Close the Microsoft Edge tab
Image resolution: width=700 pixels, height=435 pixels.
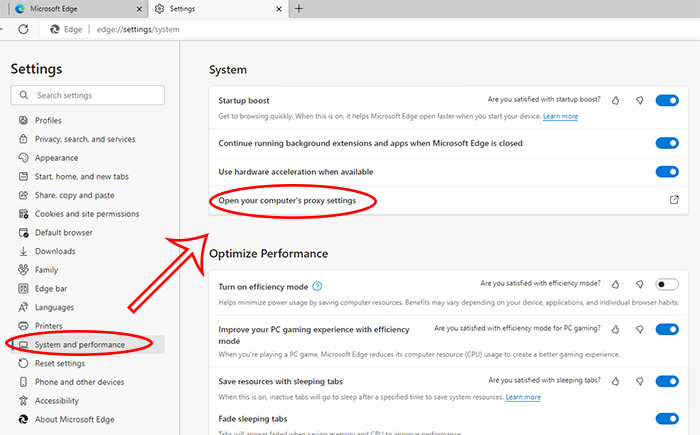pyautogui.click(x=139, y=9)
